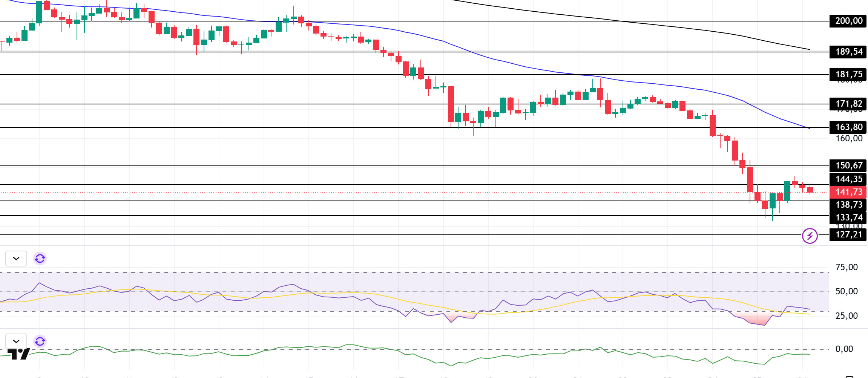Select the 144,35 price level label
This screenshot has height=378, width=868.
(x=848, y=179)
